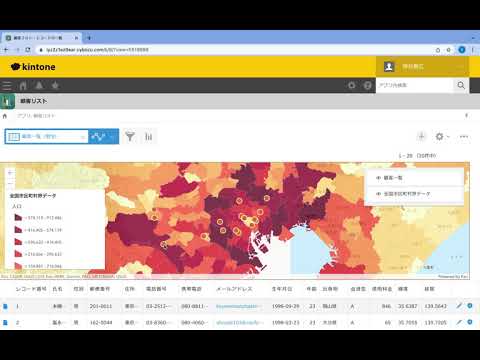Toggle visibility of the 顧客一覧 map layer
Image resolution: width=480 pixels, height=360 pixels.
[378, 178]
